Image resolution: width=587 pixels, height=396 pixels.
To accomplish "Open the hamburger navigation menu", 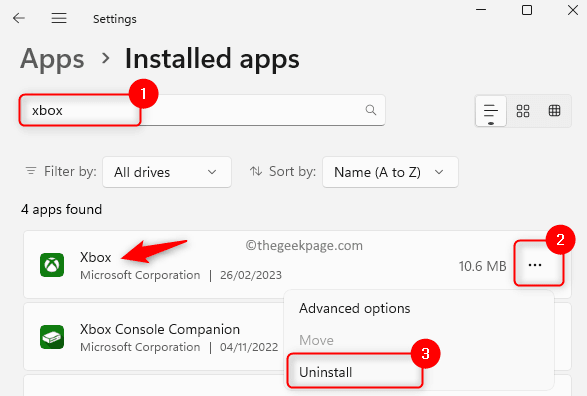I will pyautogui.click(x=59, y=18).
